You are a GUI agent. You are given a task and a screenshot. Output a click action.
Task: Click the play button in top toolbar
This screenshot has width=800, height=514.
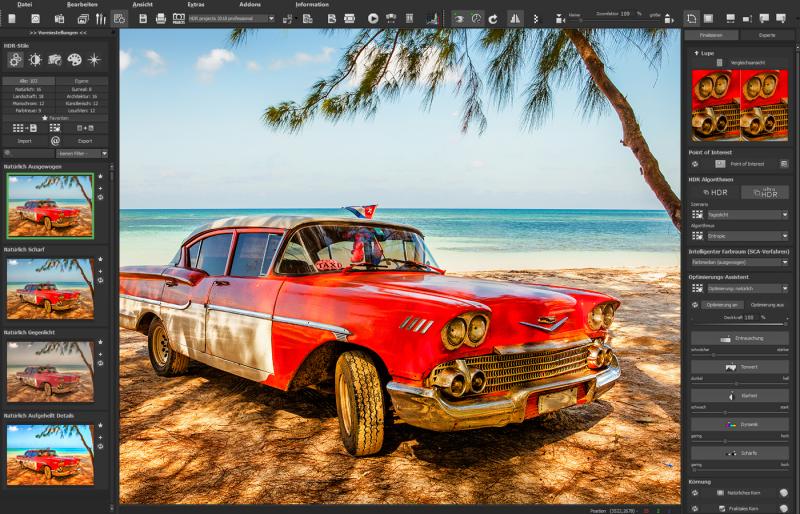[373, 18]
